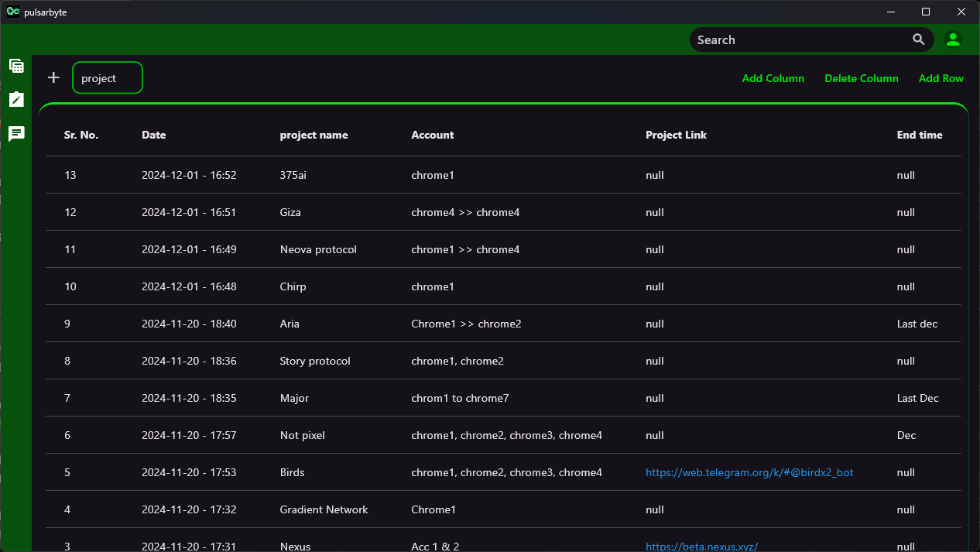Open the beta.nexus.xyz link

coord(701,547)
